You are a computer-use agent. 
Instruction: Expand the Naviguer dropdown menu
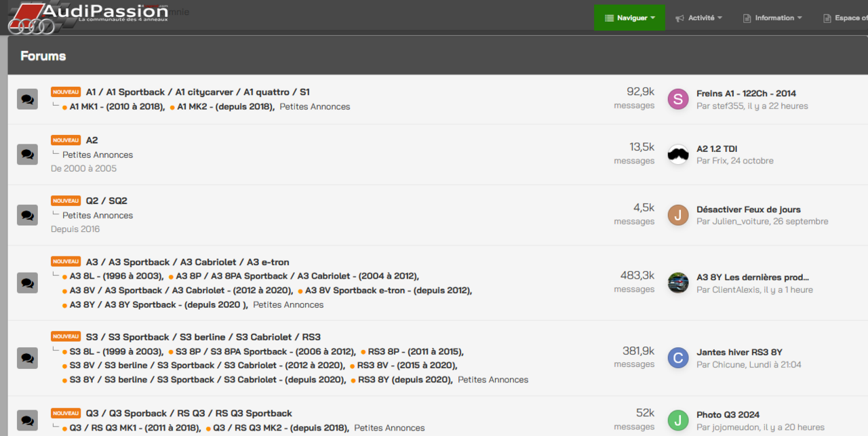(x=629, y=18)
